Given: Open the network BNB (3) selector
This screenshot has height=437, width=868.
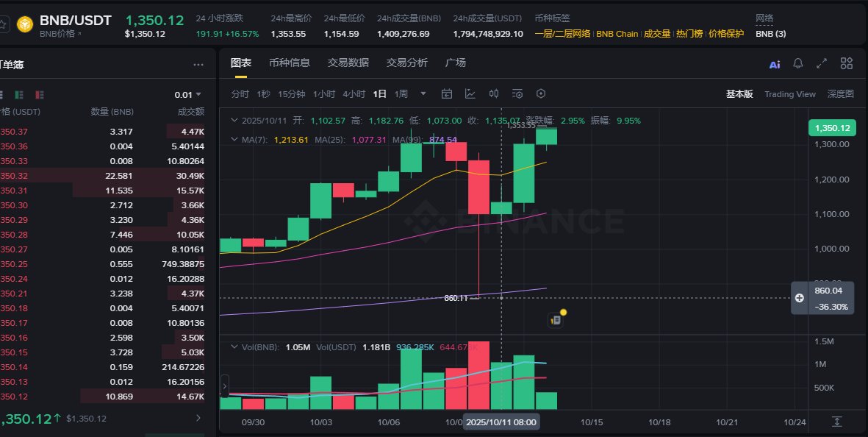Looking at the screenshot, I should coord(770,34).
